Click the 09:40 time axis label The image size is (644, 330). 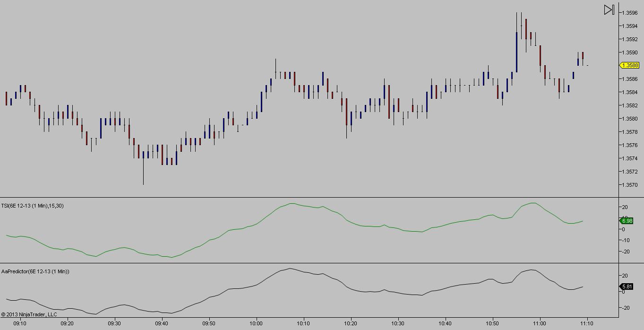pos(162,323)
